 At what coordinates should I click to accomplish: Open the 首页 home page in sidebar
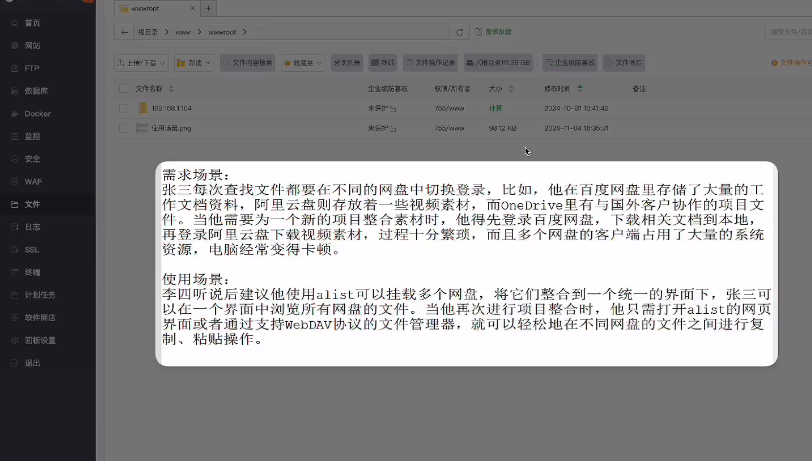pyautogui.click(x=32, y=23)
